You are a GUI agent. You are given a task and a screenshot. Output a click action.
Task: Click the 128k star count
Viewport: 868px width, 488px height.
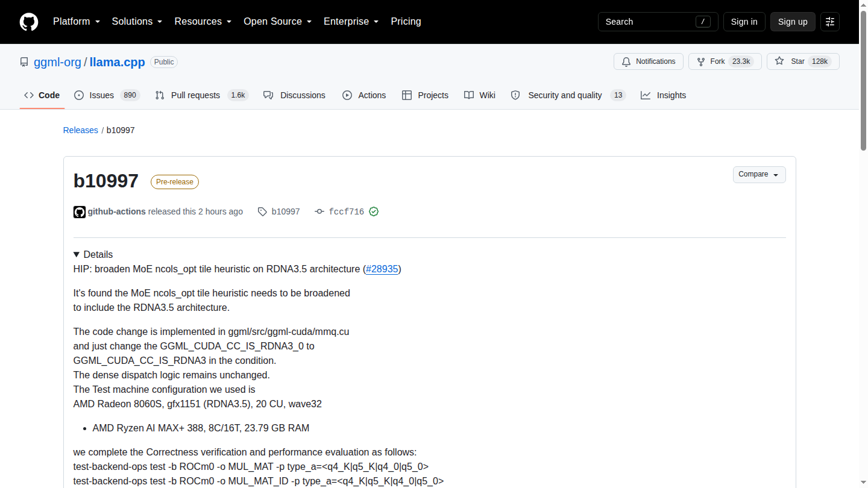click(x=820, y=61)
